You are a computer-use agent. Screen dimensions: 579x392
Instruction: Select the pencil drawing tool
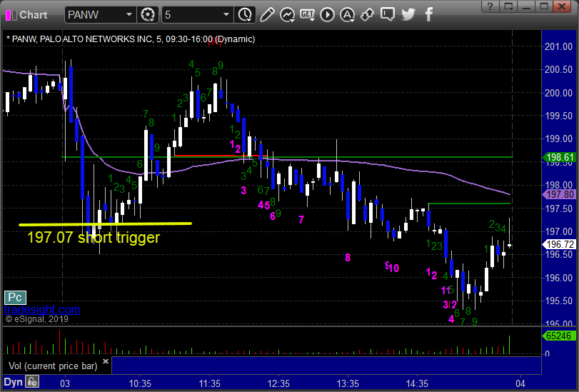tap(267, 15)
